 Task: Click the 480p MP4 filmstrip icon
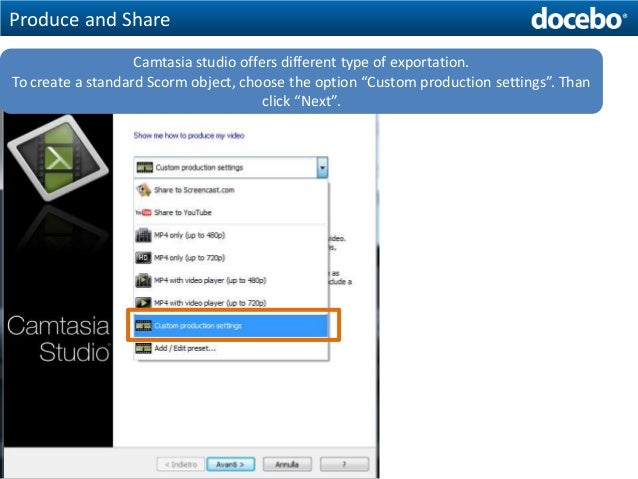point(143,235)
